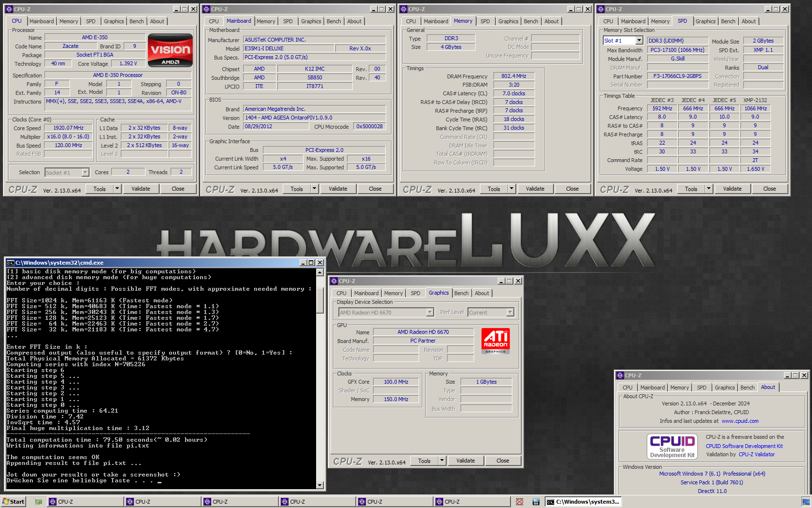Click the show desktop icon at taskbar end
Image resolution: width=812 pixels, height=508 pixels.
tap(806, 502)
